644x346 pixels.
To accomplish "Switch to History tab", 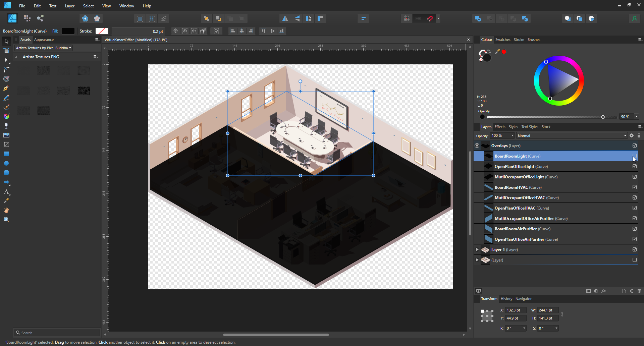I will 506,299.
